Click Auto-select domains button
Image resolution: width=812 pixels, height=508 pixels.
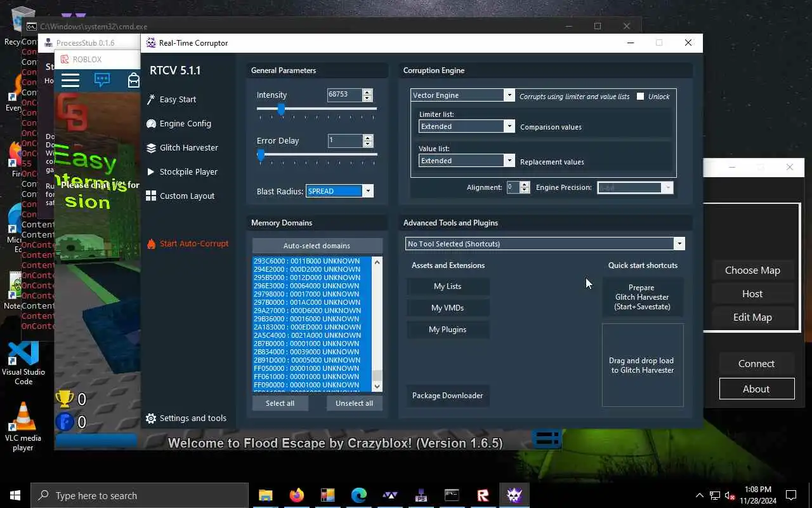[317, 246]
